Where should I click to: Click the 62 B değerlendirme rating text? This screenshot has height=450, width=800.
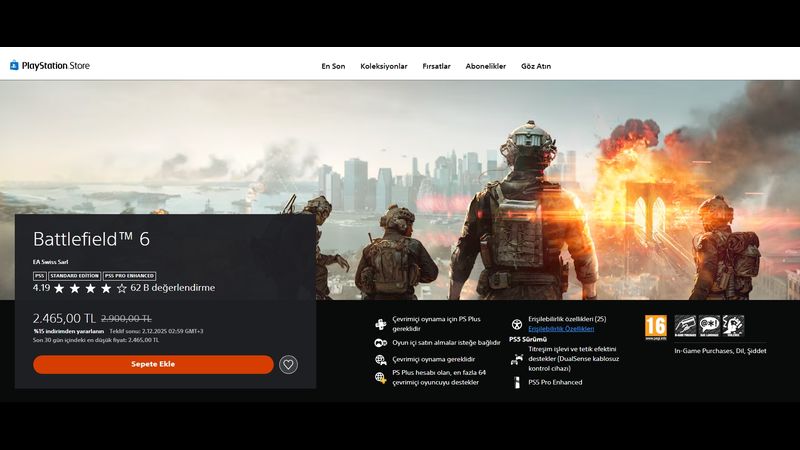(172, 288)
